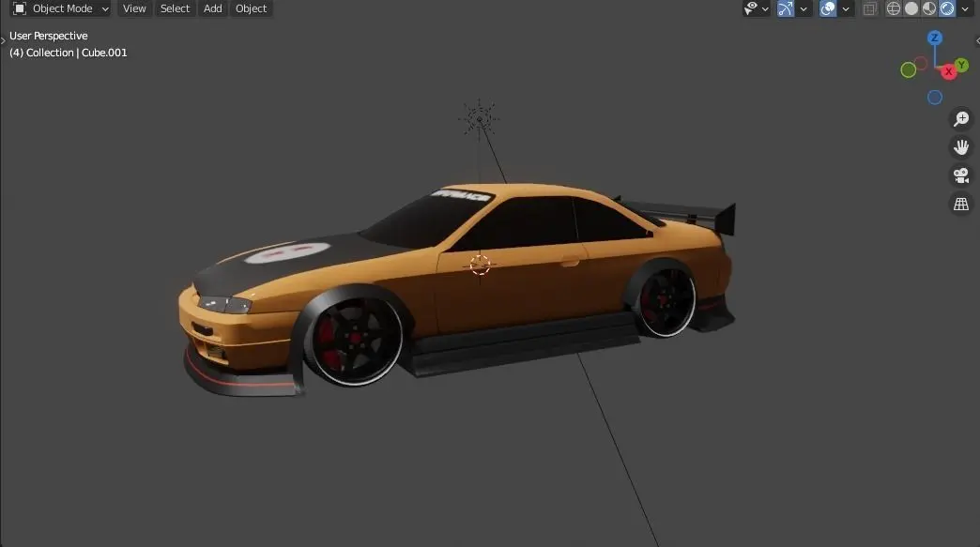Expand the right sidebar arrow

[x=977, y=40]
